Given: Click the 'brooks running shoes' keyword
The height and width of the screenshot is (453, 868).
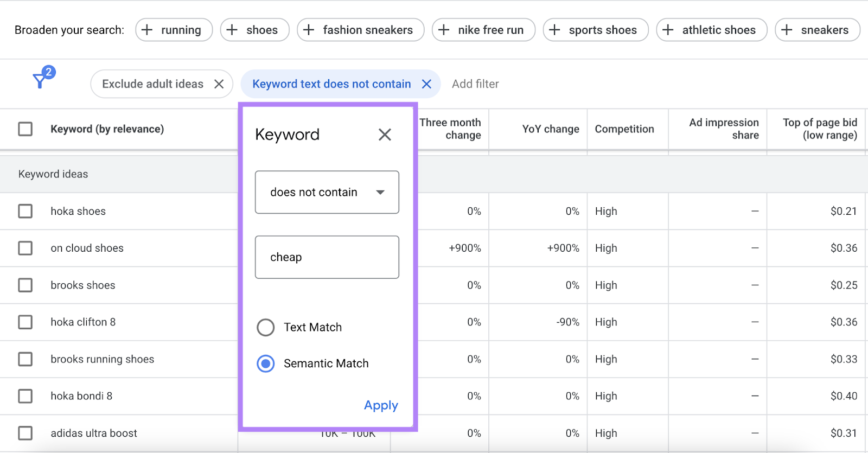Looking at the screenshot, I should coord(103,359).
